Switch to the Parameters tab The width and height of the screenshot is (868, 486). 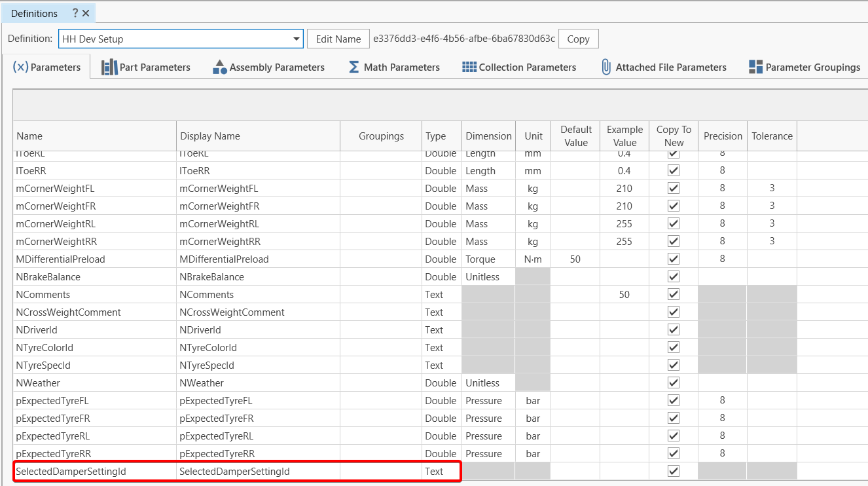point(47,67)
